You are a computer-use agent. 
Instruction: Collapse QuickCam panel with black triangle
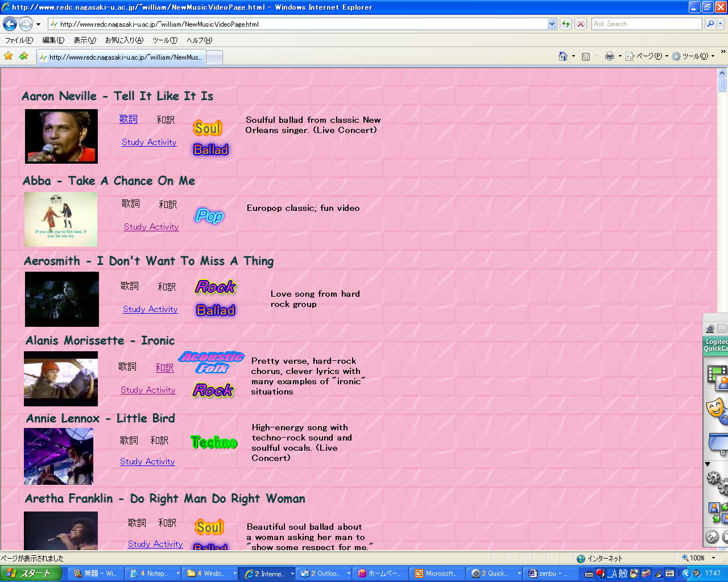[x=708, y=464]
